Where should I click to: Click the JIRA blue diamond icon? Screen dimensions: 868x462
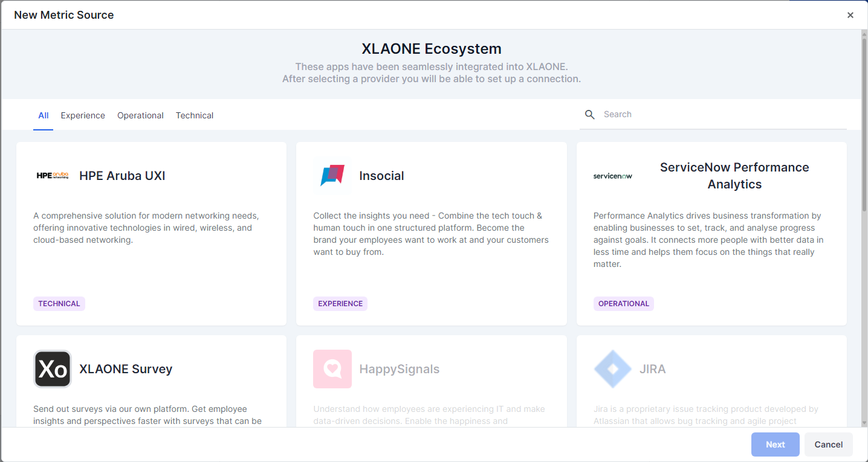tap(612, 369)
